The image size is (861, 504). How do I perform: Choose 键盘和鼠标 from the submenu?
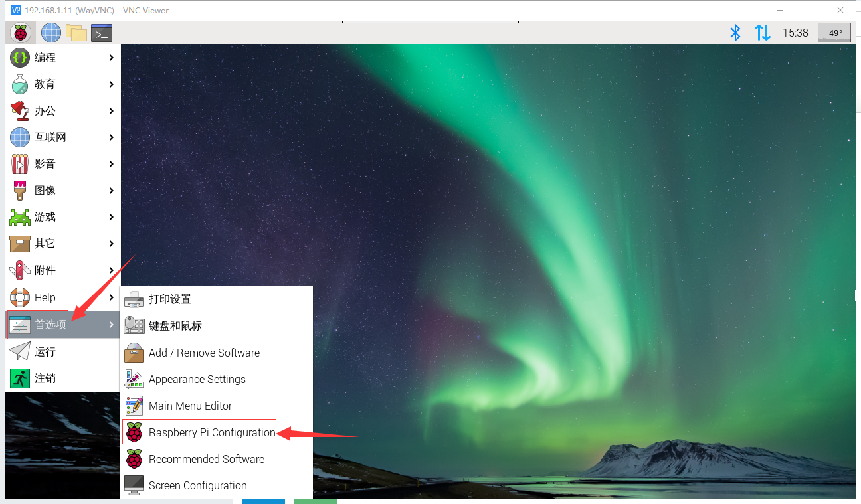(175, 326)
